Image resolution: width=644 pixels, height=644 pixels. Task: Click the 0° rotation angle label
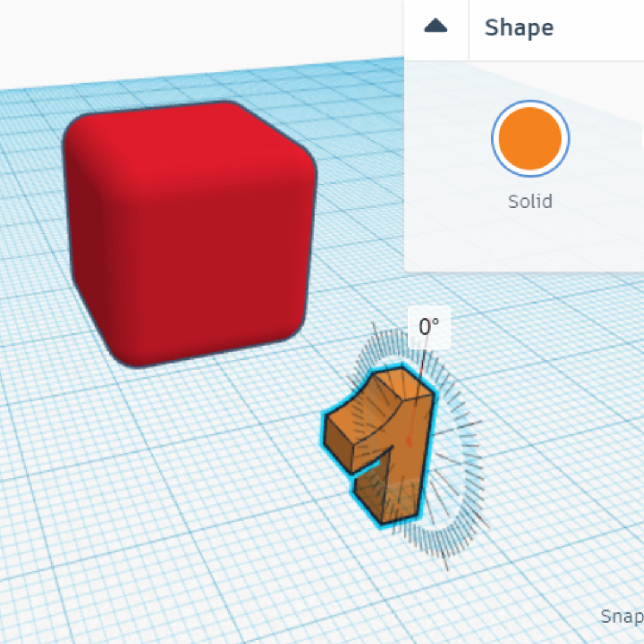429,326
